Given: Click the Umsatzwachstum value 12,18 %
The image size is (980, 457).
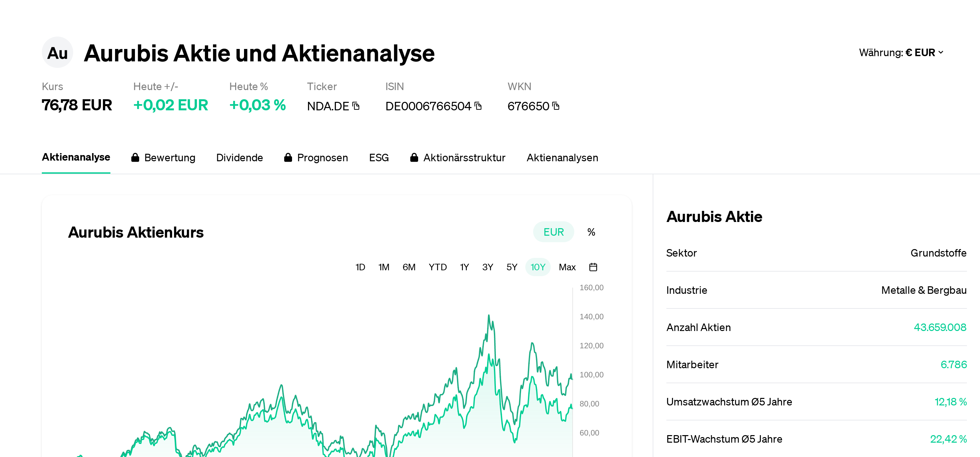Looking at the screenshot, I should pos(950,402).
